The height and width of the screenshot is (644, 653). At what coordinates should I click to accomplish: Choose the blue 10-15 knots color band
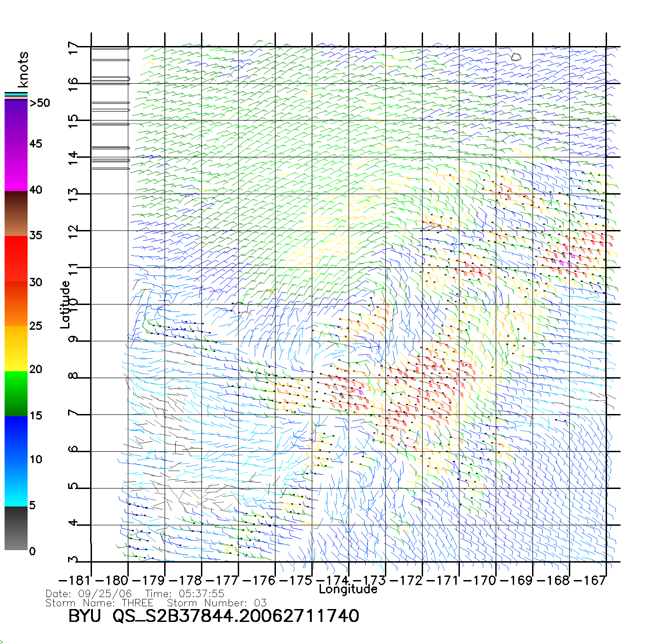[16, 437]
